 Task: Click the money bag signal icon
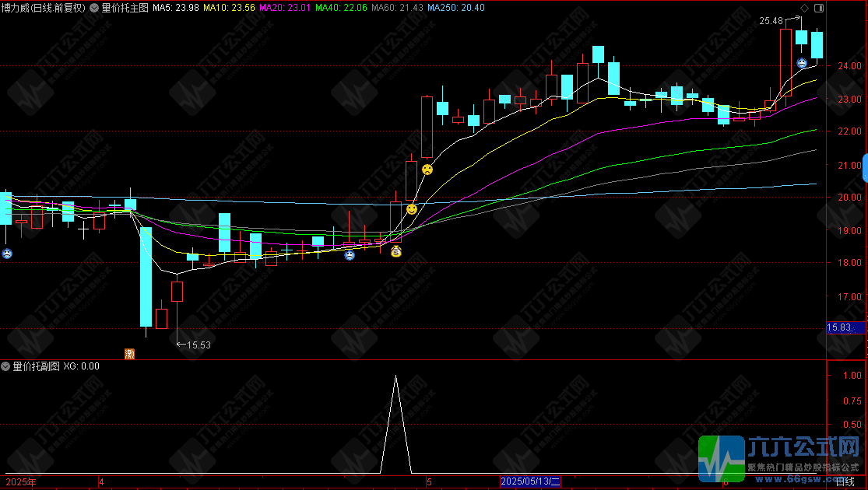[x=396, y=252]
